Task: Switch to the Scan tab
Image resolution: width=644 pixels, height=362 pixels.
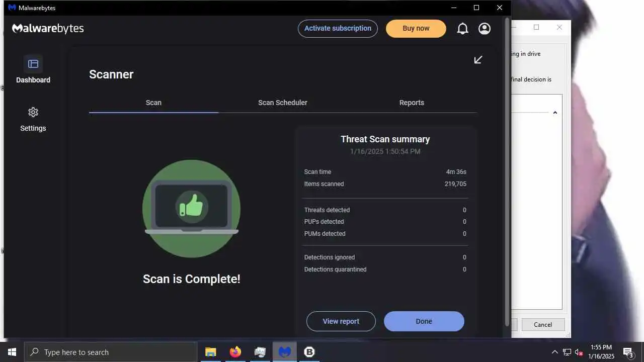Action: (153, 103)
